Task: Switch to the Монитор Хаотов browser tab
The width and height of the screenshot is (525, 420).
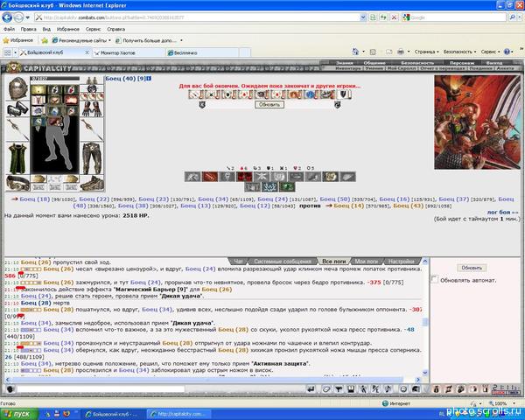Action: [129, 52]
